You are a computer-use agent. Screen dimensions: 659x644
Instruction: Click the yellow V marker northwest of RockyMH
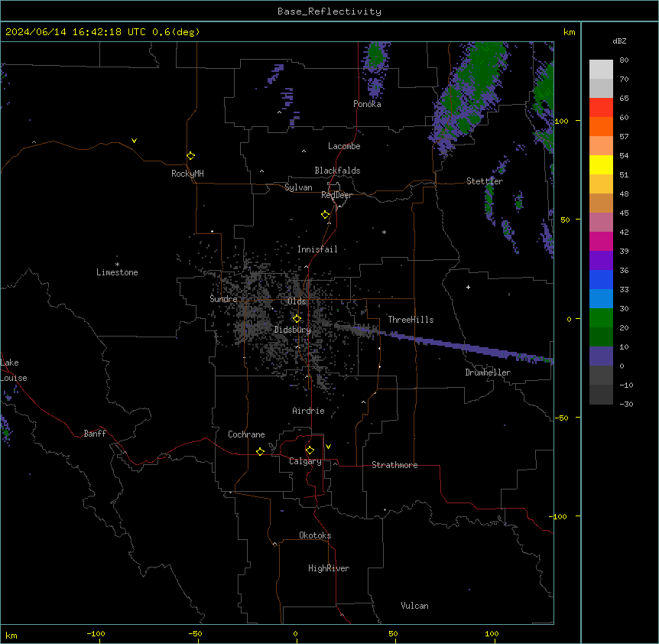point(134,141)
